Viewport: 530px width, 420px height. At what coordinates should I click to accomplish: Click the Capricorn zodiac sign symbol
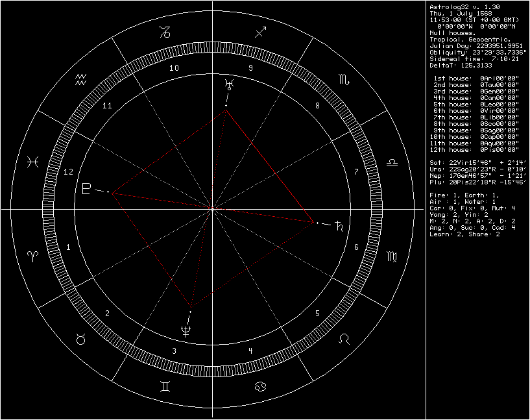(x=167, y=32)
